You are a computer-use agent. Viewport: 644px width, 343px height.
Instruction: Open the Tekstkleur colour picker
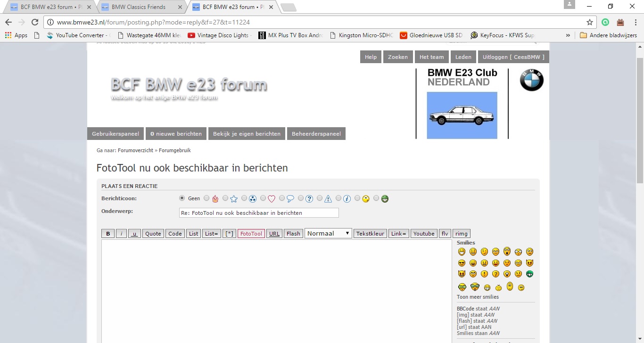click(371, 234)
